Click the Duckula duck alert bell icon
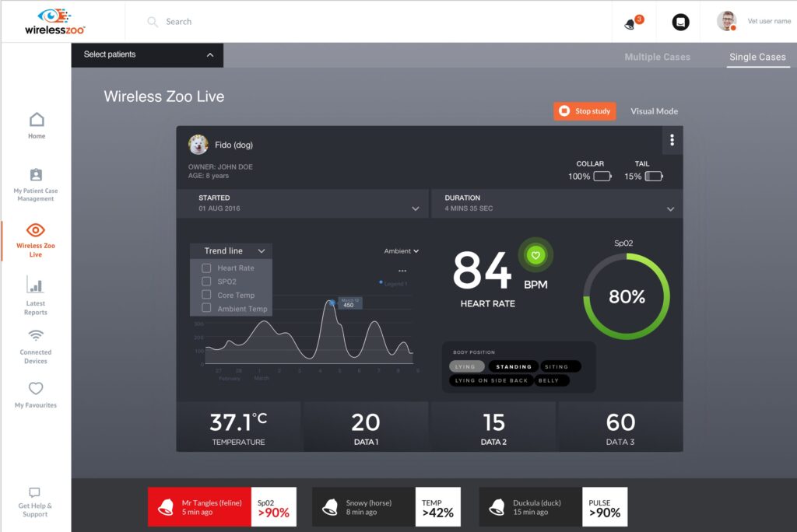Screen dimensions: 797x532 497,506
